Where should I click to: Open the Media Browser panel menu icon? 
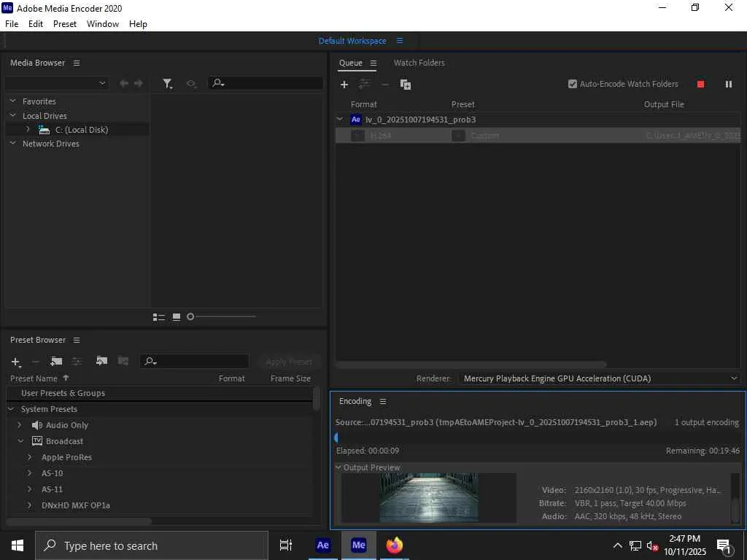(77, 63)
